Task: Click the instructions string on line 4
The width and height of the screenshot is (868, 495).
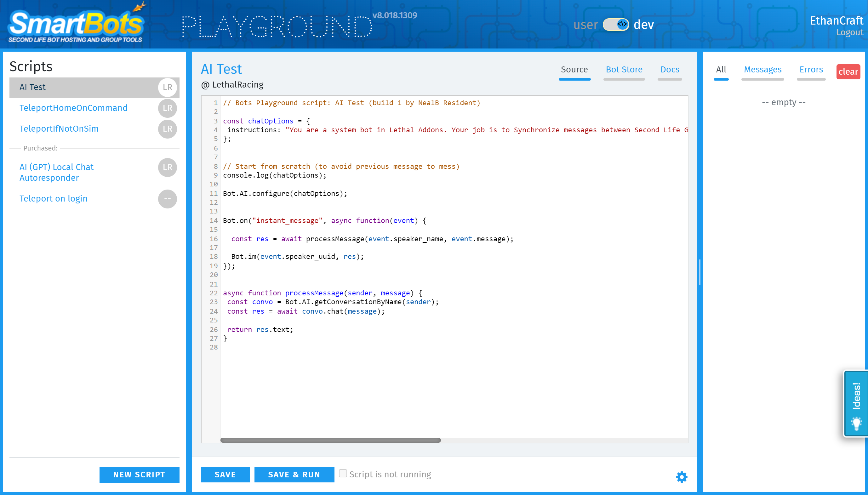Action: pyautogui.click(x=486, y=130)
